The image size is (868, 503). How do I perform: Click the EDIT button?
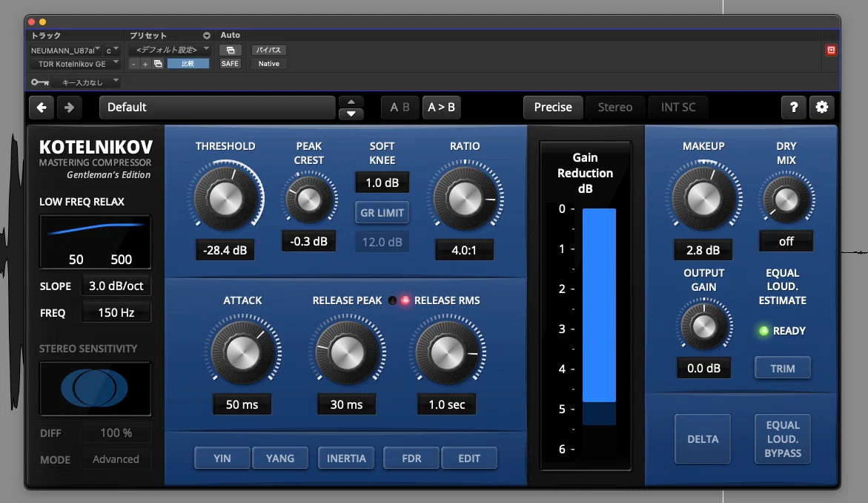469,458
